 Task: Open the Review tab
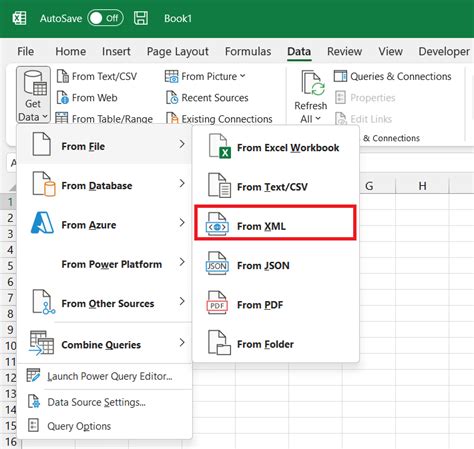[x=344, y=51]
